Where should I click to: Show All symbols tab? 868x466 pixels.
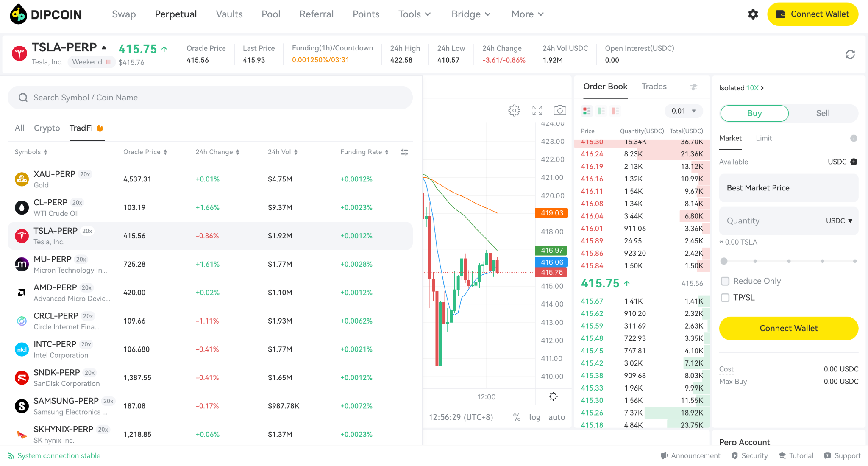[x=19, y=128]
